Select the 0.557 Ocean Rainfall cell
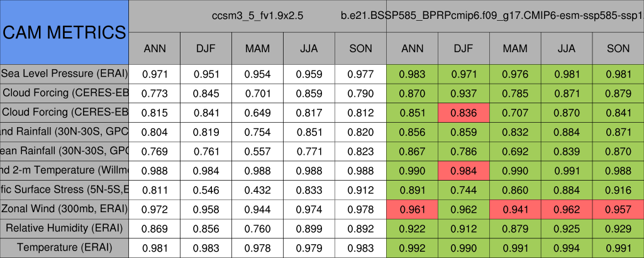This screenshot has width=644, height=258. coord(257,151)
